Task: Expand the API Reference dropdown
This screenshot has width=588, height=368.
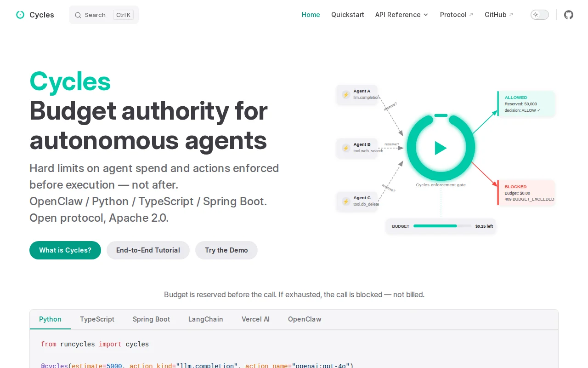Action: point(402,15)
